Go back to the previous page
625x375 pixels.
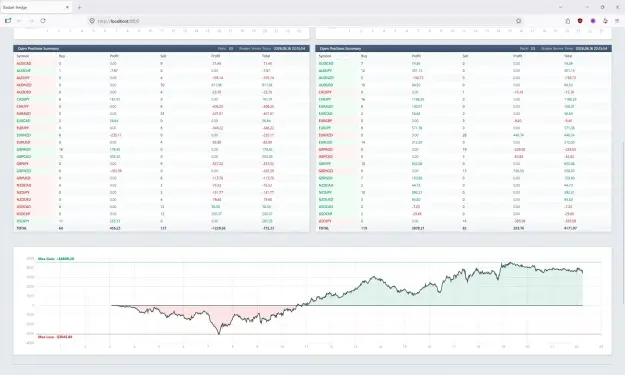[x=19, y=21]
